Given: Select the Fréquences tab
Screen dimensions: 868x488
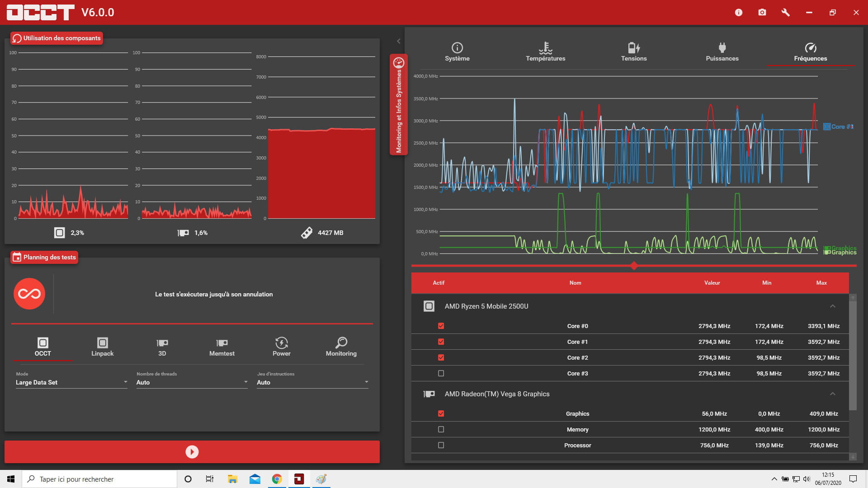Looking at the screenshot, I should point(811,52).
